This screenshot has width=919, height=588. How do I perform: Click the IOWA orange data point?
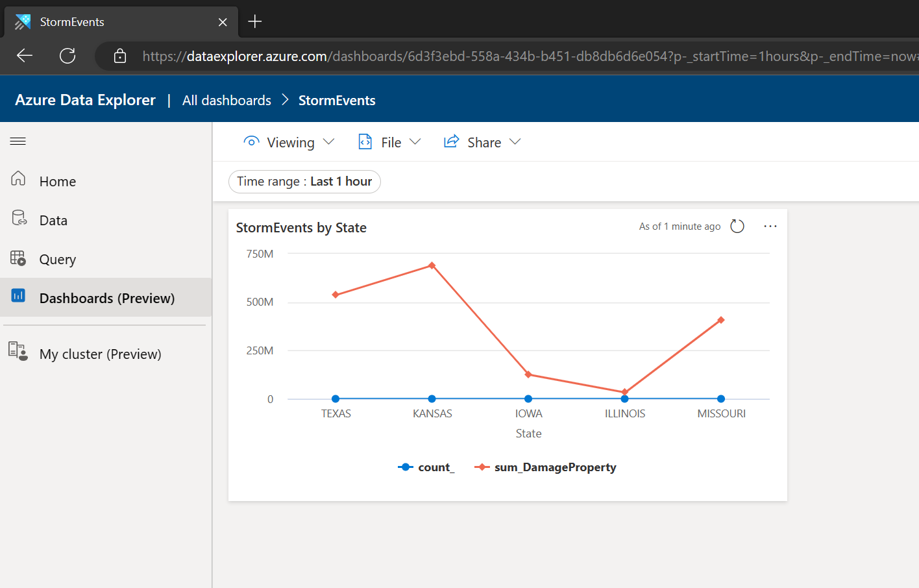(528, 374)
